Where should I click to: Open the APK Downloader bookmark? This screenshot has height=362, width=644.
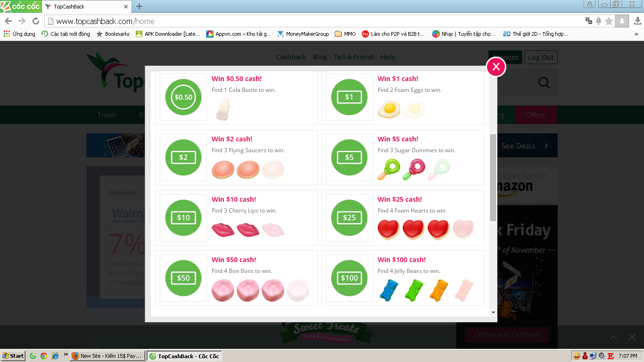[x=168, y=34]
